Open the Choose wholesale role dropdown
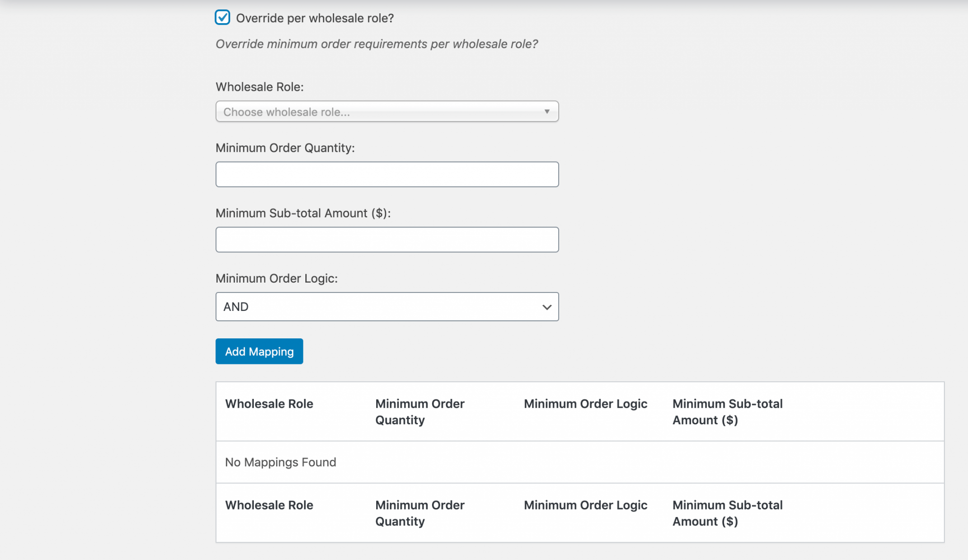The image size is (968, 560). 387,112
